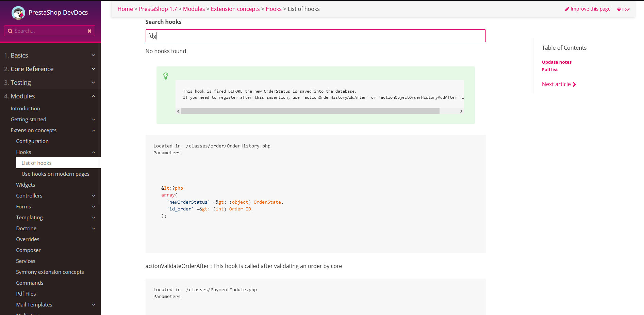Open Use hooks on modern pages
The image size is (644, 315).
[55, 174]
